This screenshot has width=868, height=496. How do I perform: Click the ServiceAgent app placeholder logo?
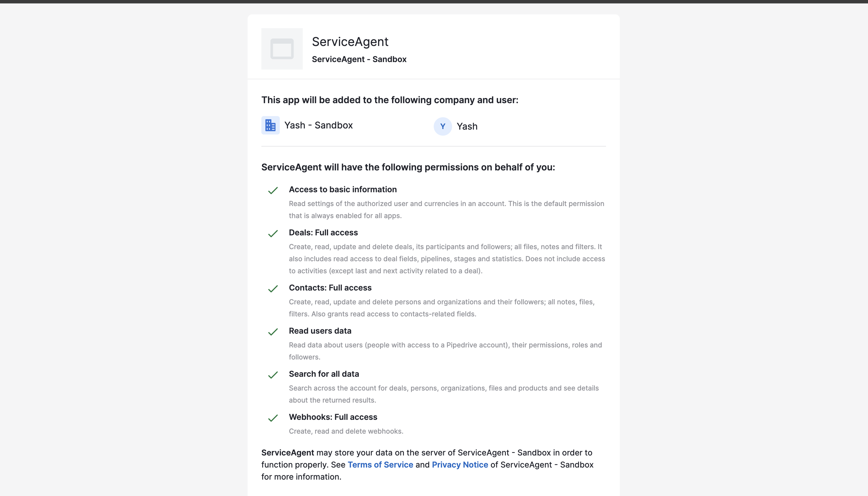[x=282, y=49]
